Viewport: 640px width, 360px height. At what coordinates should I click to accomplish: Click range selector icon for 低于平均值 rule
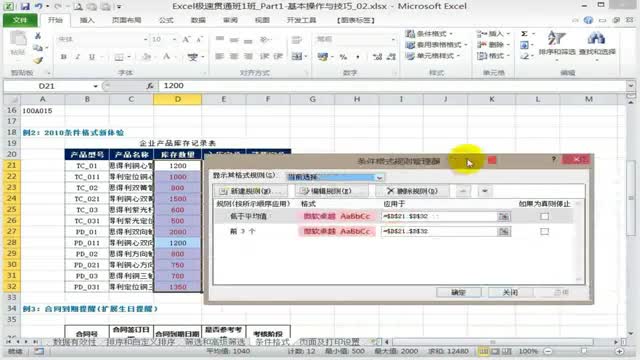504,216
